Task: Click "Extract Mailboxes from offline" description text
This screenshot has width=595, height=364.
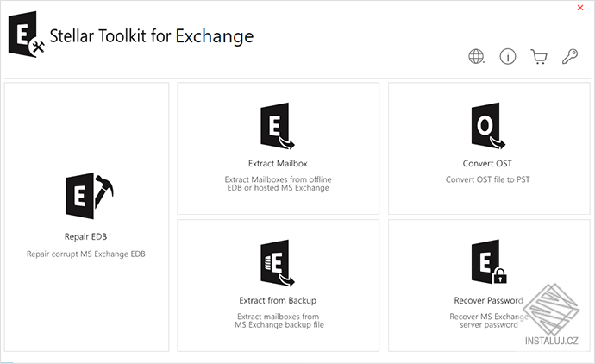Action: coord(278,184)
